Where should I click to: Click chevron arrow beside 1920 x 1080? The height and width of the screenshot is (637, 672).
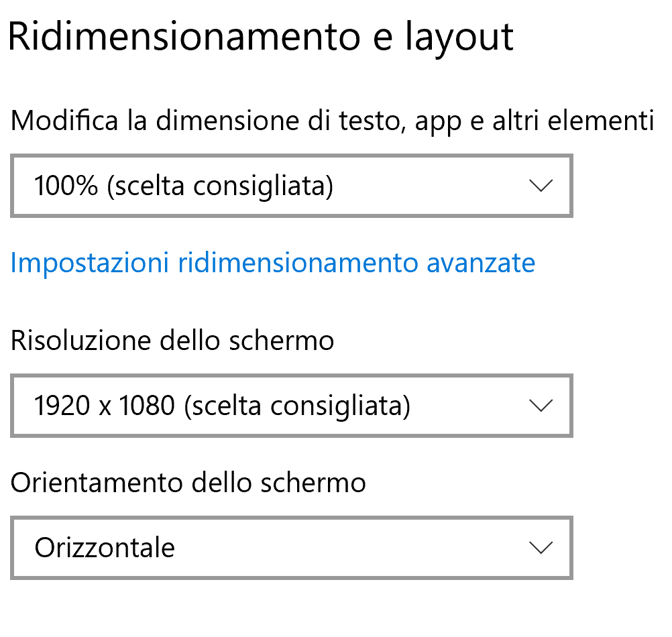coord(540,406)
